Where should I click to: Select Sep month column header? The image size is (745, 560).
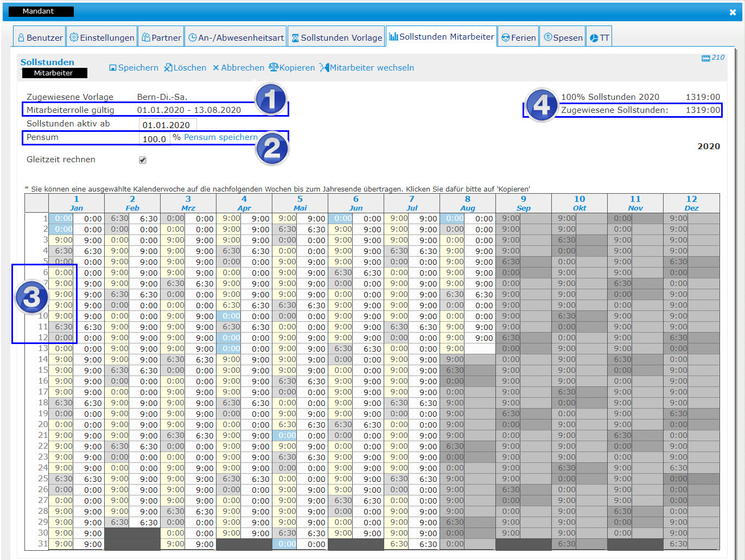(x=524, y=203)
